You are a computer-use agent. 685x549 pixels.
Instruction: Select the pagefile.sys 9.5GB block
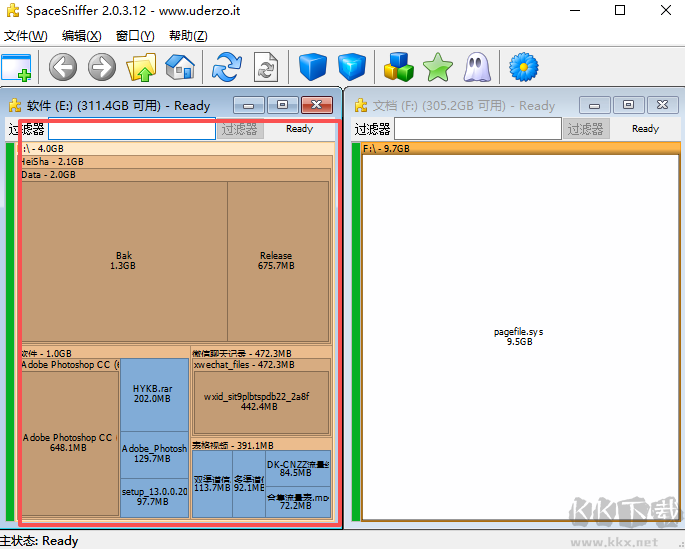519,336
